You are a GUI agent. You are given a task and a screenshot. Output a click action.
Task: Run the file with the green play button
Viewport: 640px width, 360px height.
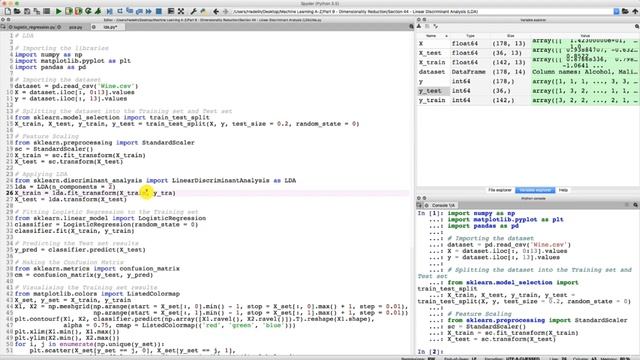coord(58,11)
